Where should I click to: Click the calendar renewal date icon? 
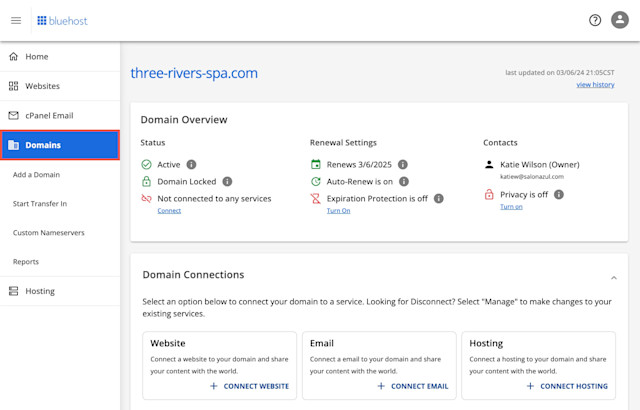(316, 164)
